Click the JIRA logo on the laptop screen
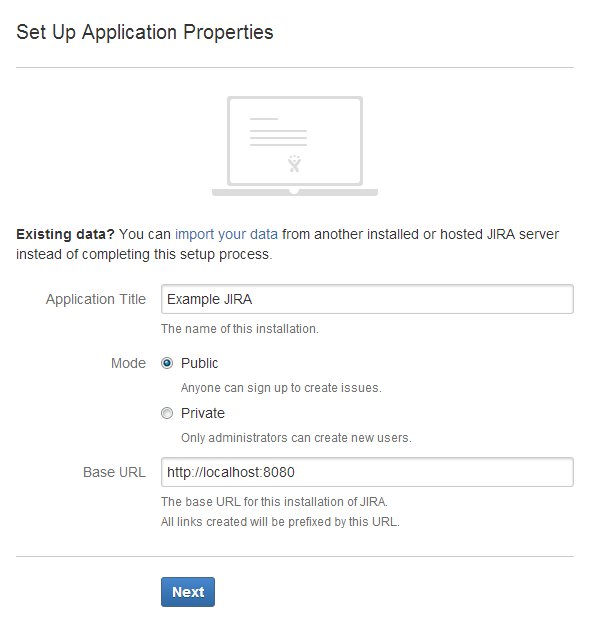 click(x=294, y=163)
